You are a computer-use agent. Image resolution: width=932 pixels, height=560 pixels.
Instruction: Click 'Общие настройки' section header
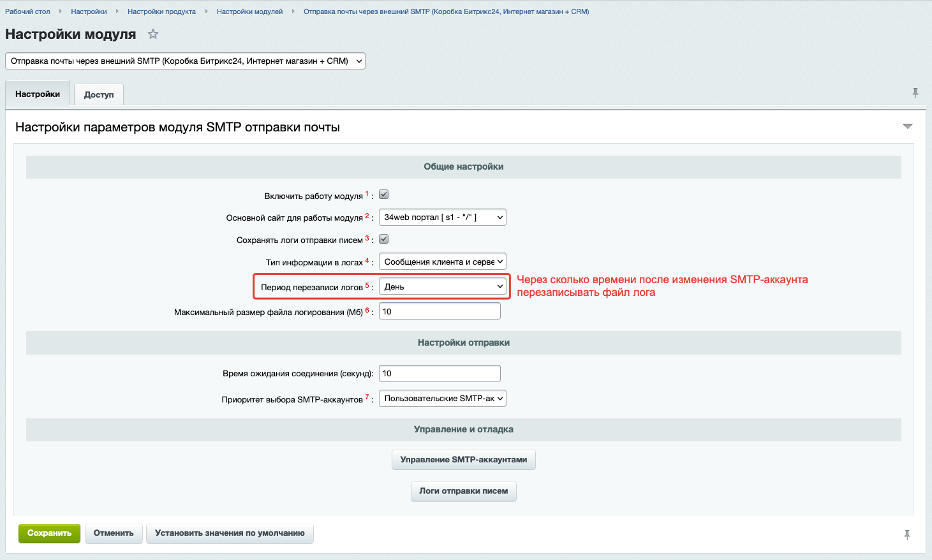464,166
